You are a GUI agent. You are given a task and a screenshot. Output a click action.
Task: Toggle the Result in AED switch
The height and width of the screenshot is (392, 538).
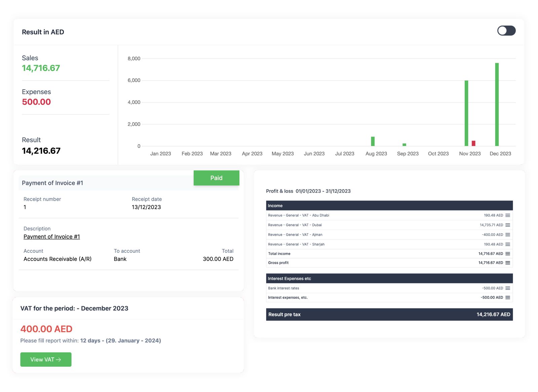[506, 31]
